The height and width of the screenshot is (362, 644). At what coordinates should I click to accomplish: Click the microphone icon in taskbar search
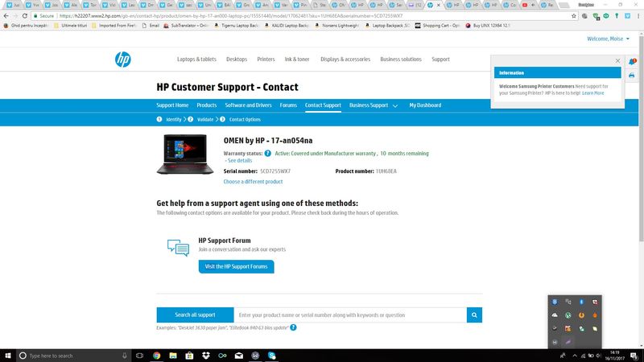click(125, 356)
